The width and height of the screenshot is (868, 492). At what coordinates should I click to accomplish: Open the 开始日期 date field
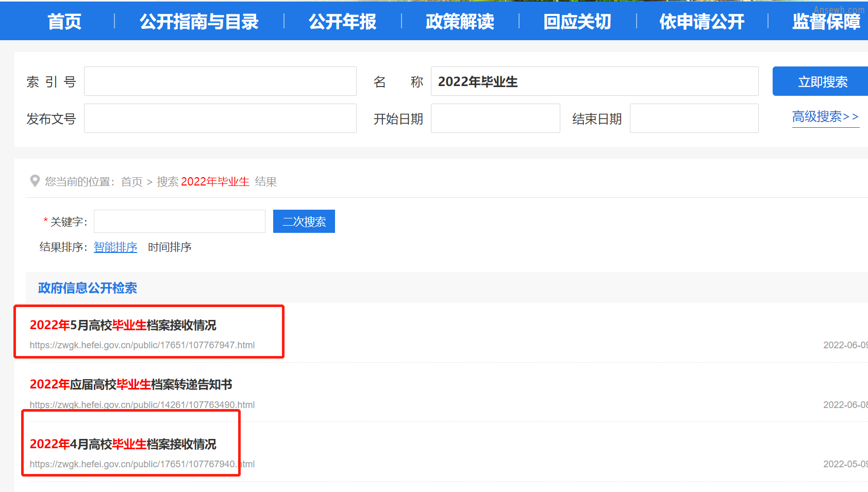pyautogui.click(x=495, y=118)
